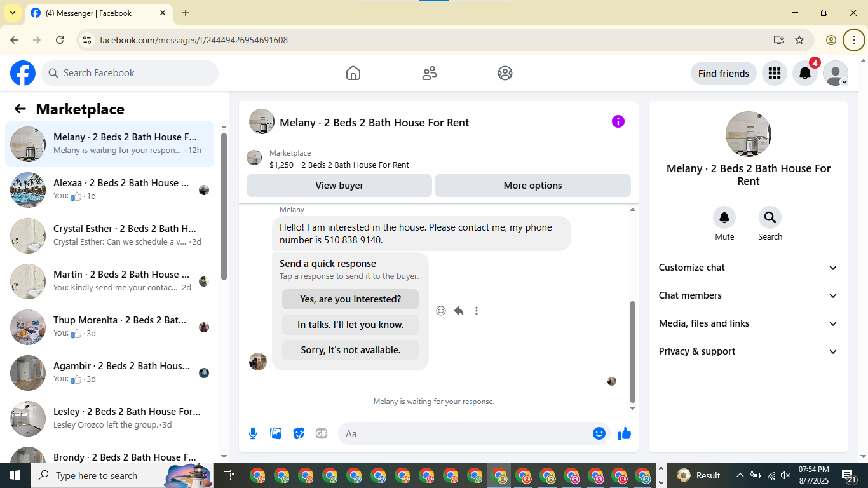
Task: React to message with smiley icon
Action: pos(441,311)
